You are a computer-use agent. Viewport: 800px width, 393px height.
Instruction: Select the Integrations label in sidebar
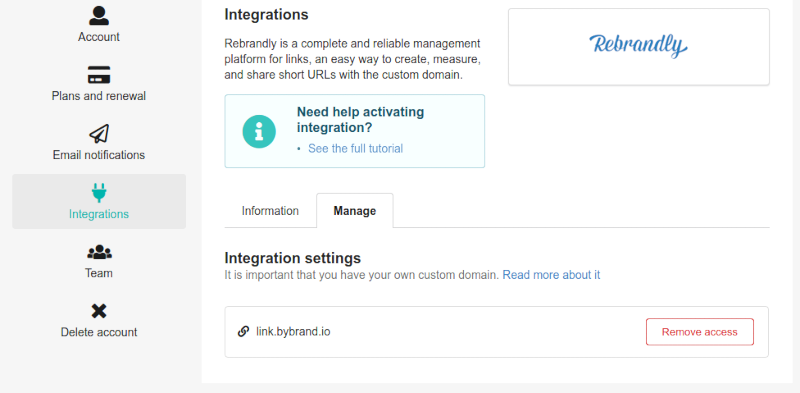point(99,214)
